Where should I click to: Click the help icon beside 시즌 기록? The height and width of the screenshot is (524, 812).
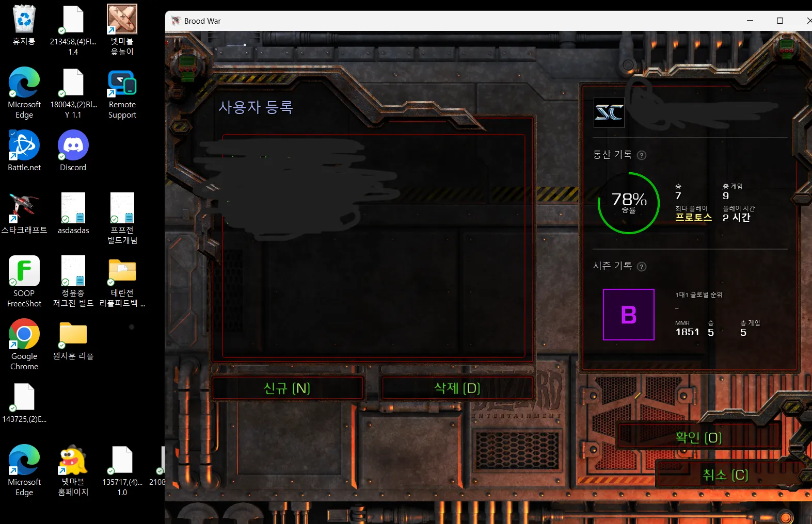click(x=642, y=267)
